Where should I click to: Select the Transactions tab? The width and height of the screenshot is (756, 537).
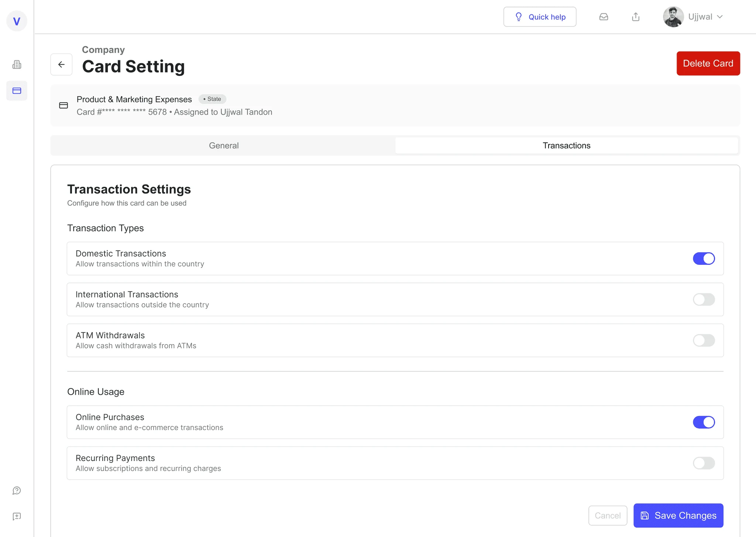pos(567,146)
